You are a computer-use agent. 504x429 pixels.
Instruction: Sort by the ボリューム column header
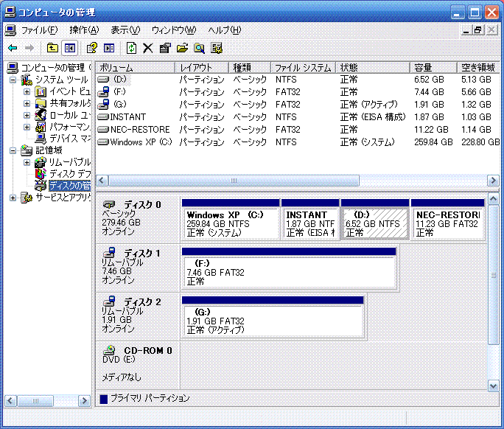pyautogui.click(x=136, y=68)
